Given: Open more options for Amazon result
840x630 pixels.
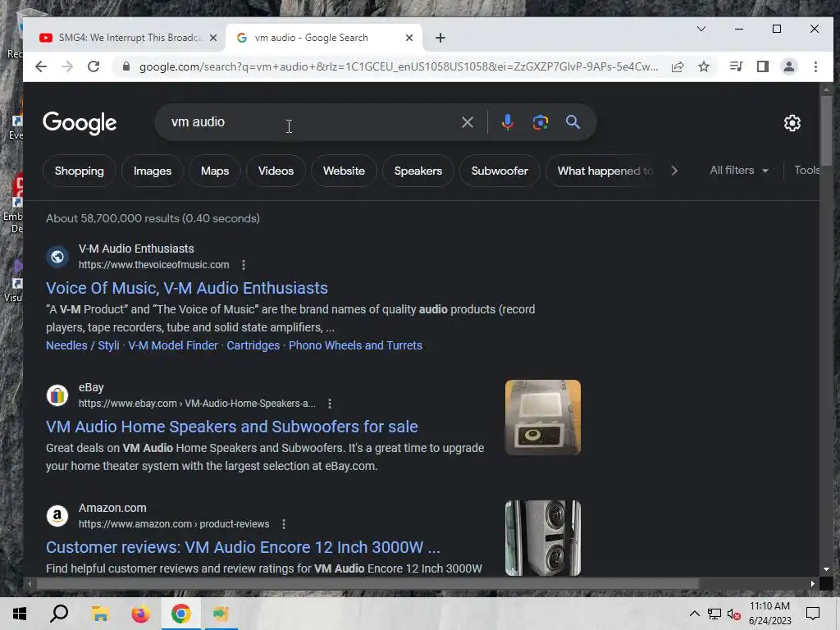Looking at the screenshot, I should tap(283, 524).
